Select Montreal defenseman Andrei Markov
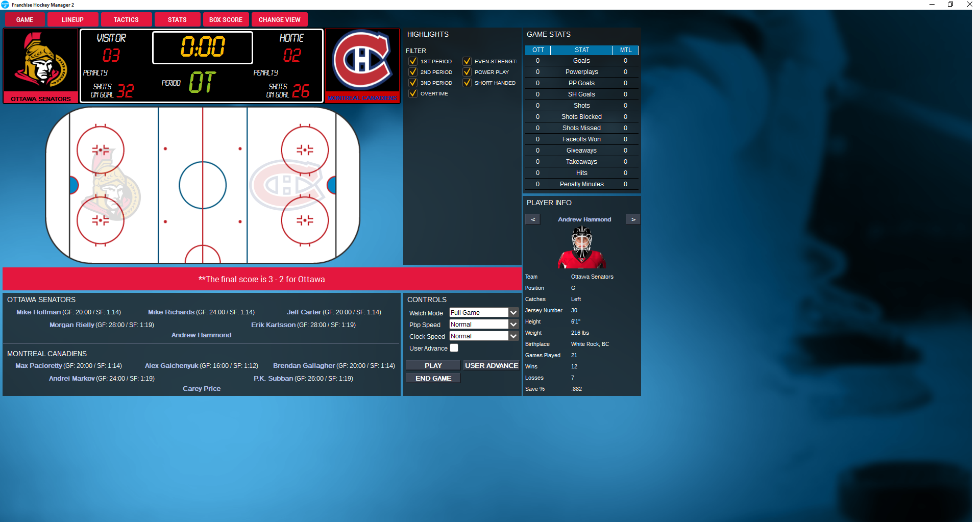The width and height of the screenshot is (980, 522). (x=72, y=379)
